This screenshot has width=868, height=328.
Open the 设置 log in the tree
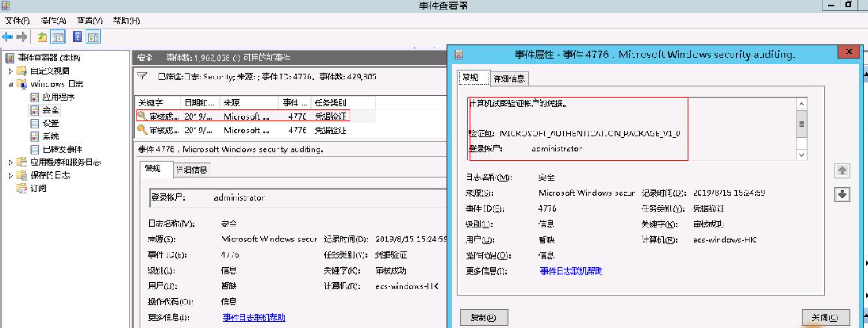(x=51, y=123)
